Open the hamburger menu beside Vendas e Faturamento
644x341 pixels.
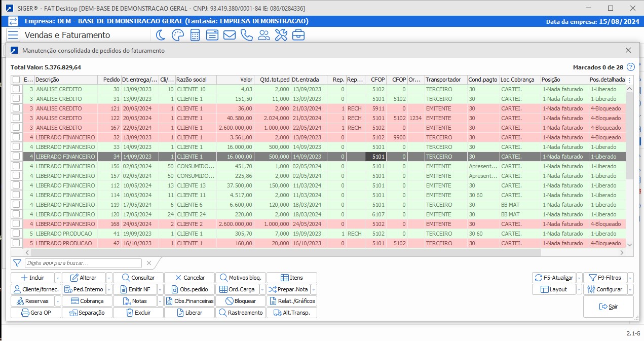click(x=13, y=35)
